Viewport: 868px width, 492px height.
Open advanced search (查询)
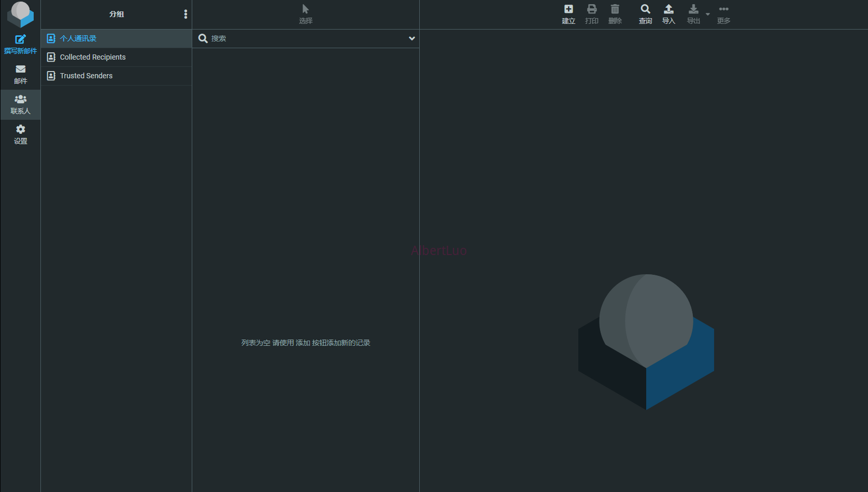pyautogui.click(x=645, y=15)
